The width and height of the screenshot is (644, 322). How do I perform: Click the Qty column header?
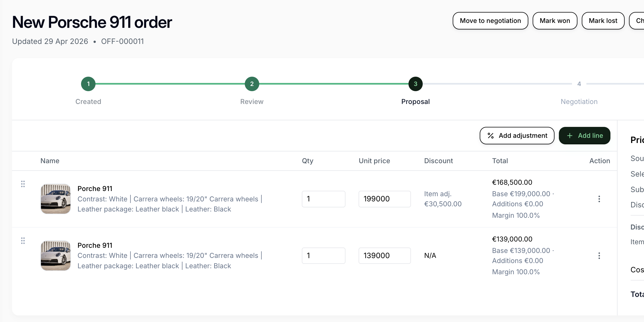pyautogui.click(x=308, y=161)
